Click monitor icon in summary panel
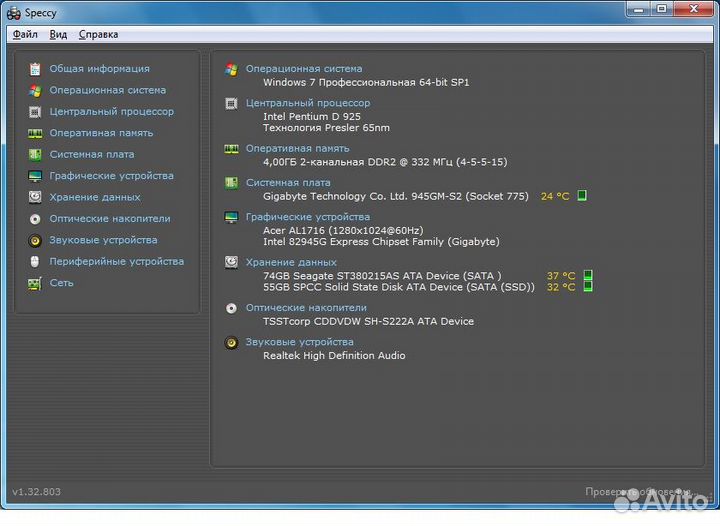The image size is (720, 526). (x=231, y=217)
